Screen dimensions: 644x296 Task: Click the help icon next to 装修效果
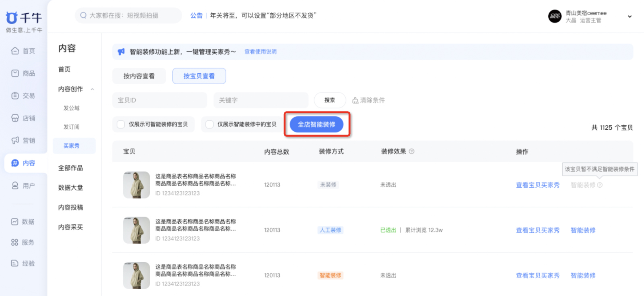pyautogui.click(x=411, y=151)
